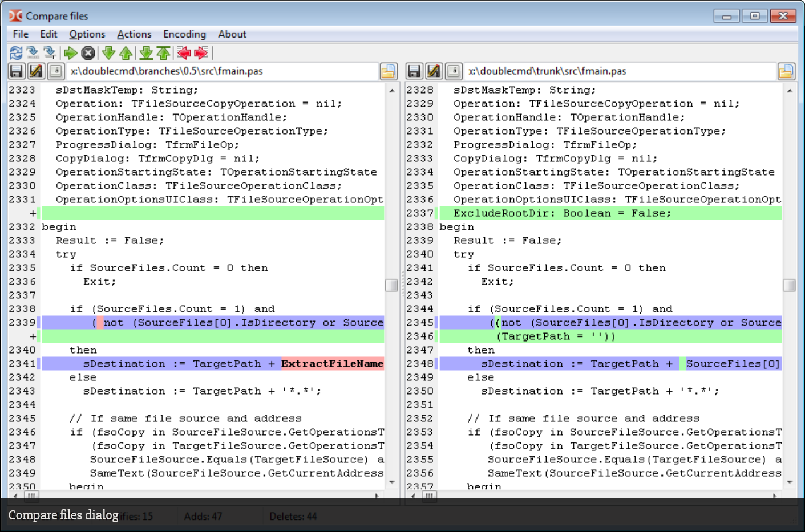
Task: Click the left file path field
Action: click(223, 71)
